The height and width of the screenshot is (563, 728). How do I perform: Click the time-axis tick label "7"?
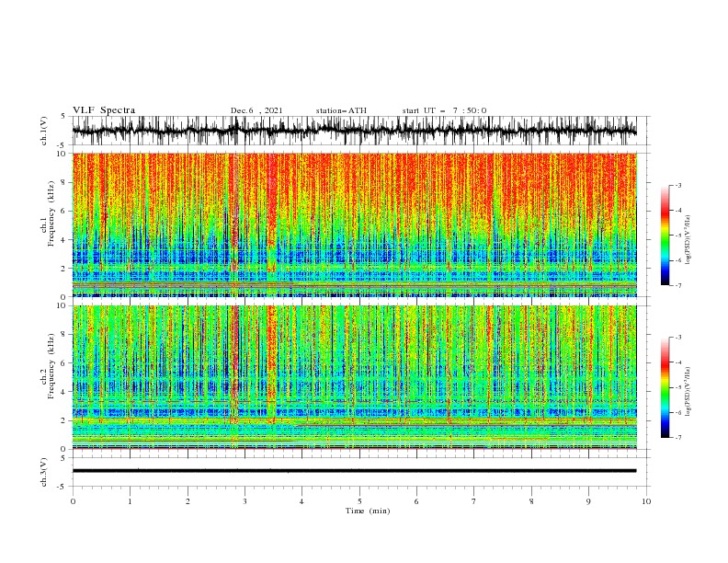(x=474, y=501)
